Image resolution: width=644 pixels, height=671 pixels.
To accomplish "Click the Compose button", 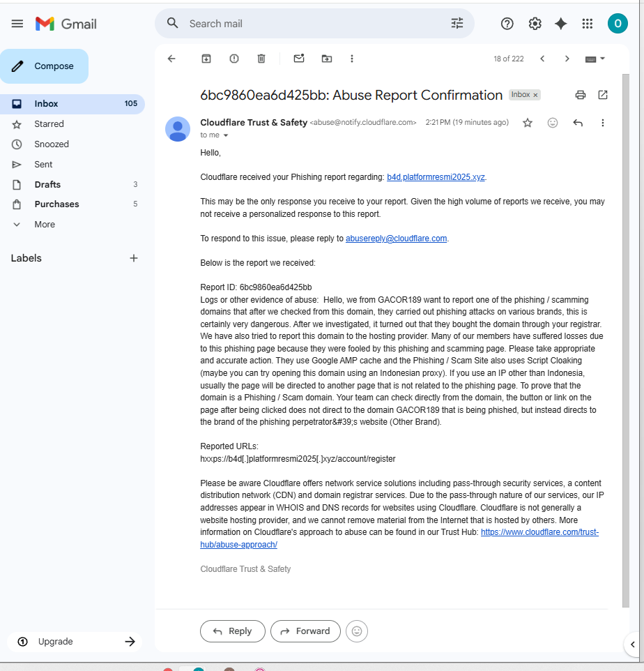I will [44, 66].
